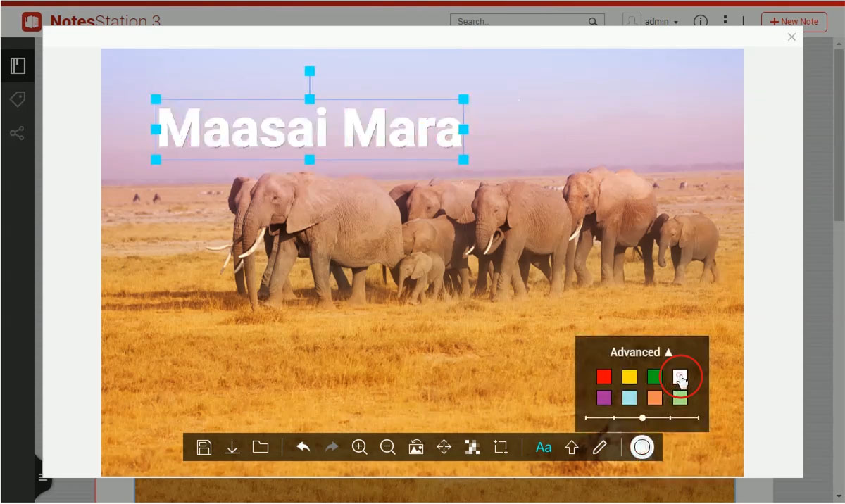845x504 pixels.
Task: Undo the last edit
Action: 303,447
